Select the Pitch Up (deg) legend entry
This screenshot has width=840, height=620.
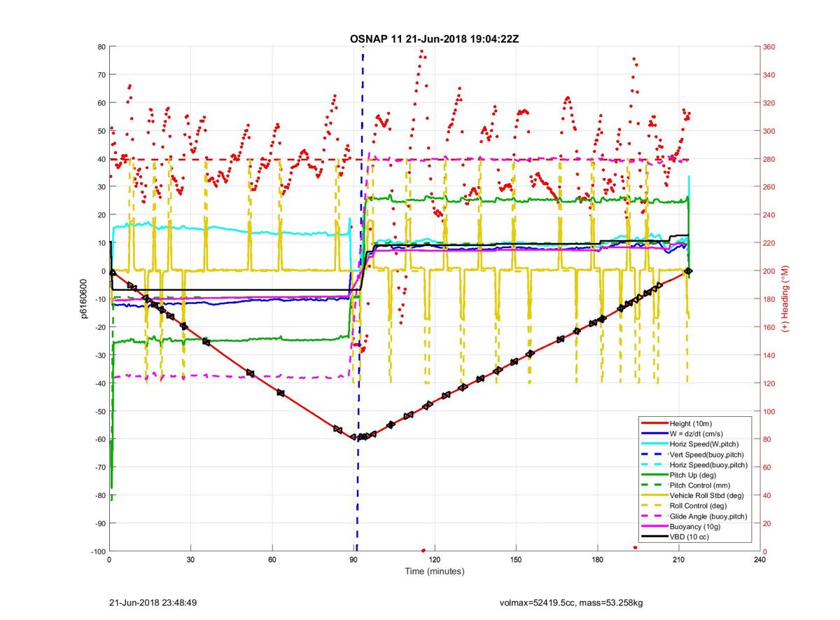pyautogui.click(x=692, y=474)
